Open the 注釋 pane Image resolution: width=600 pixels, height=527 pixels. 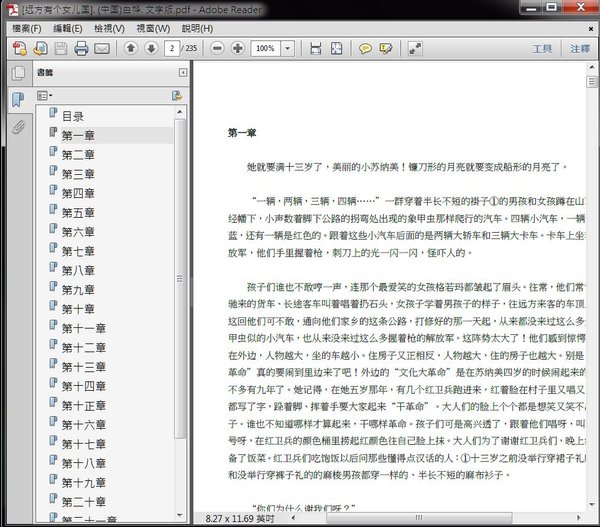[x=580, y=48]
